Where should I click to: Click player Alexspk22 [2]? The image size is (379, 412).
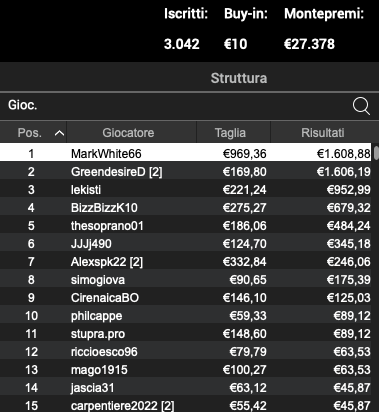click(185, 261)
